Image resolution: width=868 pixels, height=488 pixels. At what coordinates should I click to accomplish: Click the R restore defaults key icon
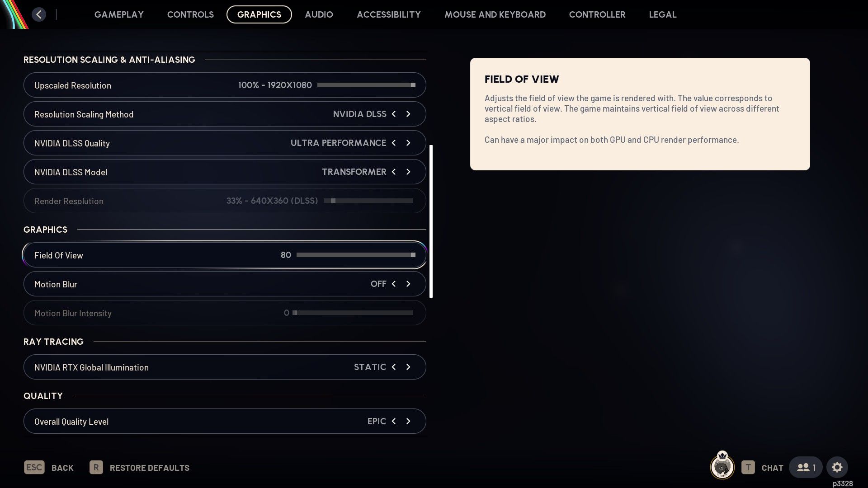pyautogui.click(x=96, y=467)
